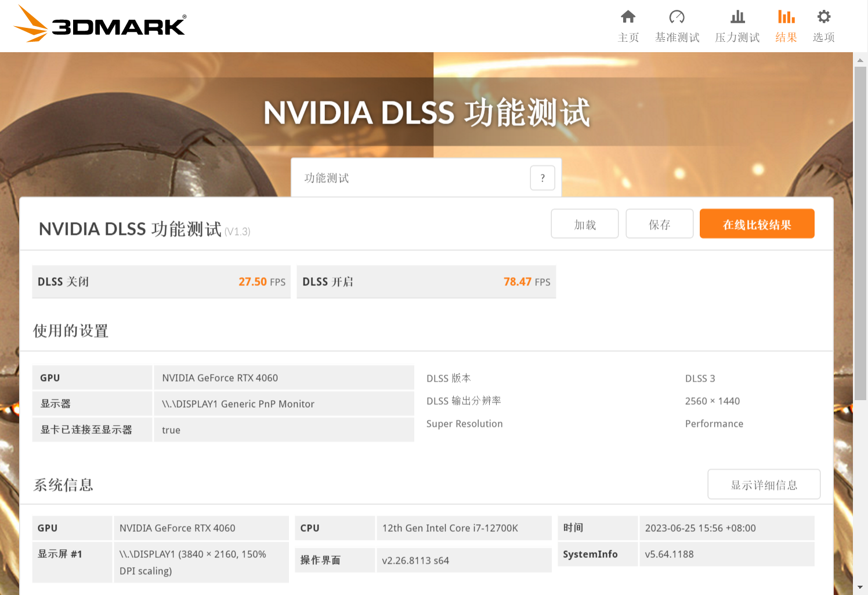Open benchmarks via the gauge icon

pyautogui.click(x=677, y=17)
